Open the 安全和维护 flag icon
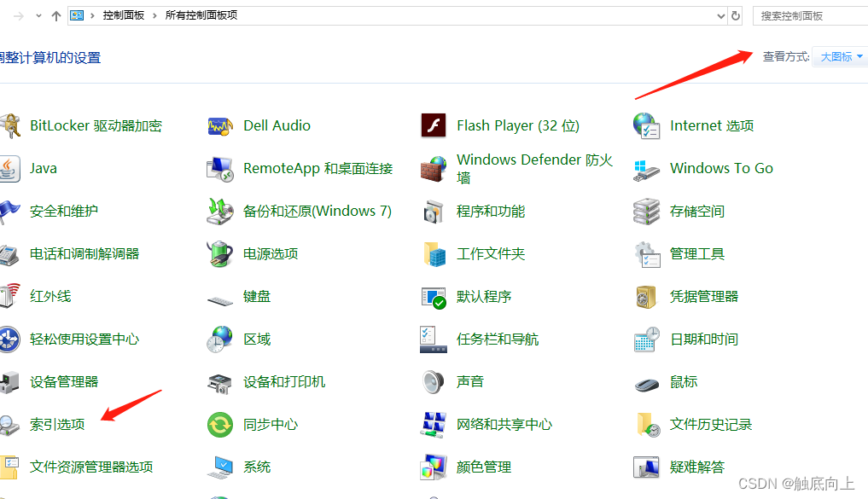 [x=9, y=212]
